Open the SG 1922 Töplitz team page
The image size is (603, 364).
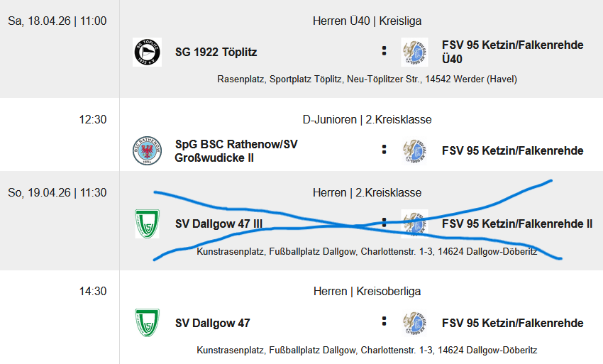216,52
